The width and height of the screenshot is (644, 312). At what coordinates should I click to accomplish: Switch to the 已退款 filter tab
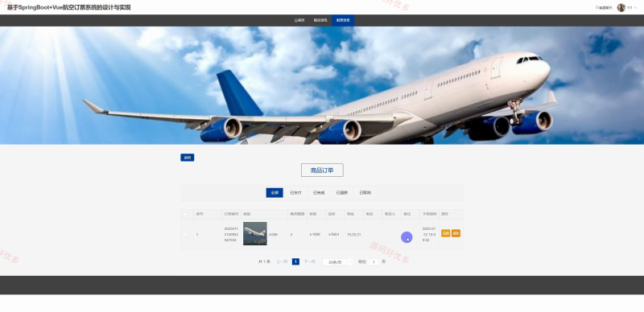[341, 192]
